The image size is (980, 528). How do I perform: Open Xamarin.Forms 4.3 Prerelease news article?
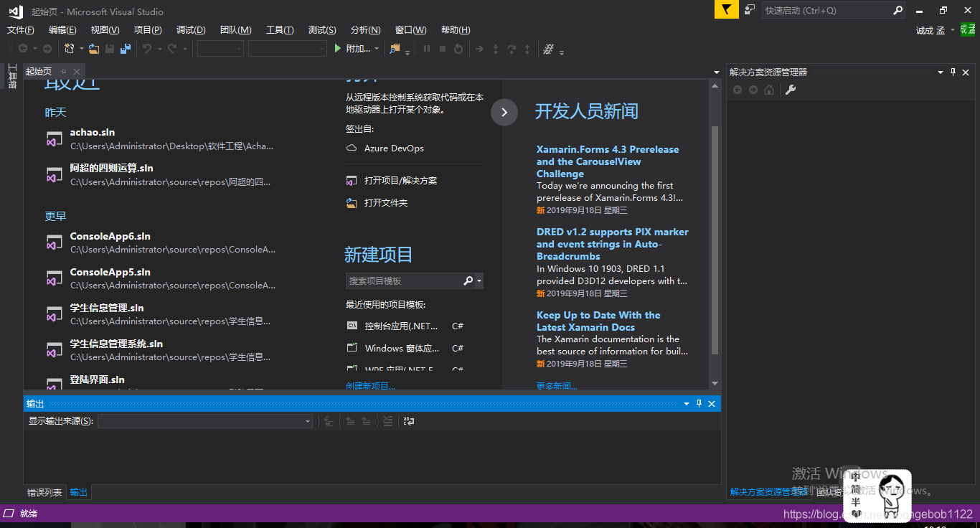tap(608, 161)
